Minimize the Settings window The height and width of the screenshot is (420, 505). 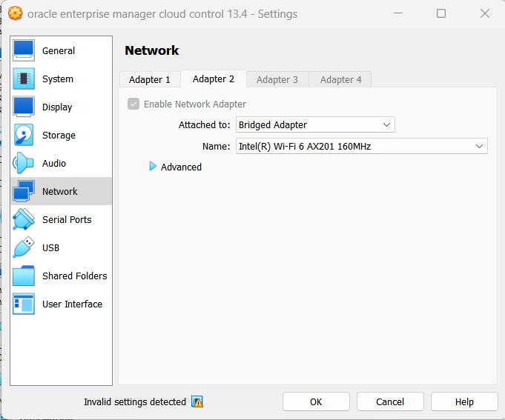pos(398,13)
